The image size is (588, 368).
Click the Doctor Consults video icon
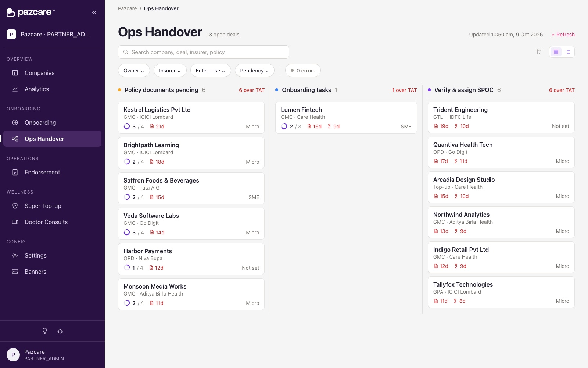click(x=15, y=222)
